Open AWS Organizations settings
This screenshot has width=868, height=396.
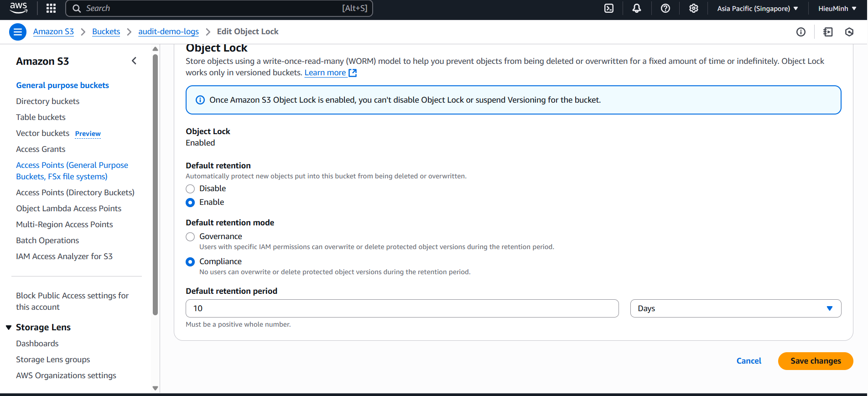coord(66,375)
